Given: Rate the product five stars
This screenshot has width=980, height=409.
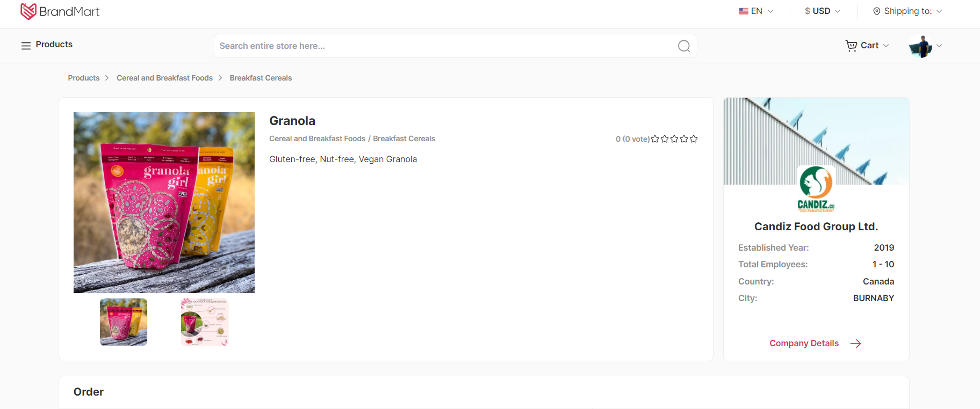Looking at the screenshot, I should pos(694,139).
